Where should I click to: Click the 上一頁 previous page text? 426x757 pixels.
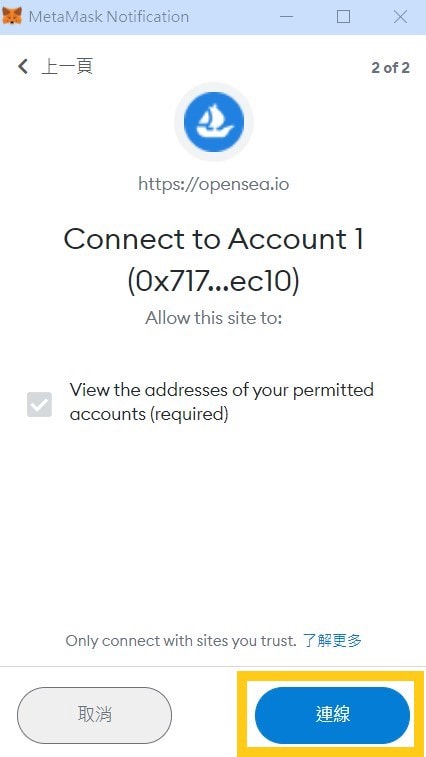pos(67,67)
